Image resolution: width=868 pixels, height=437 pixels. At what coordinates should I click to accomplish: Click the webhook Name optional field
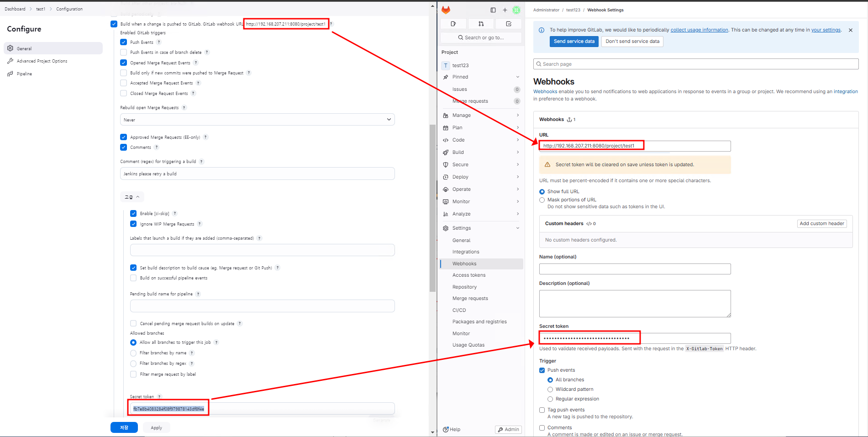click(x=635, y=269)
